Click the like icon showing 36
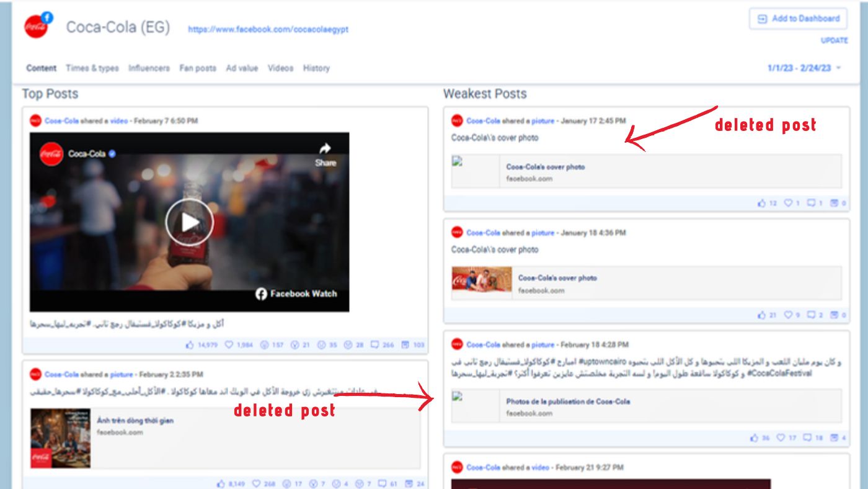The width and height of the screenshot is (868, 489). coord(754,438)
